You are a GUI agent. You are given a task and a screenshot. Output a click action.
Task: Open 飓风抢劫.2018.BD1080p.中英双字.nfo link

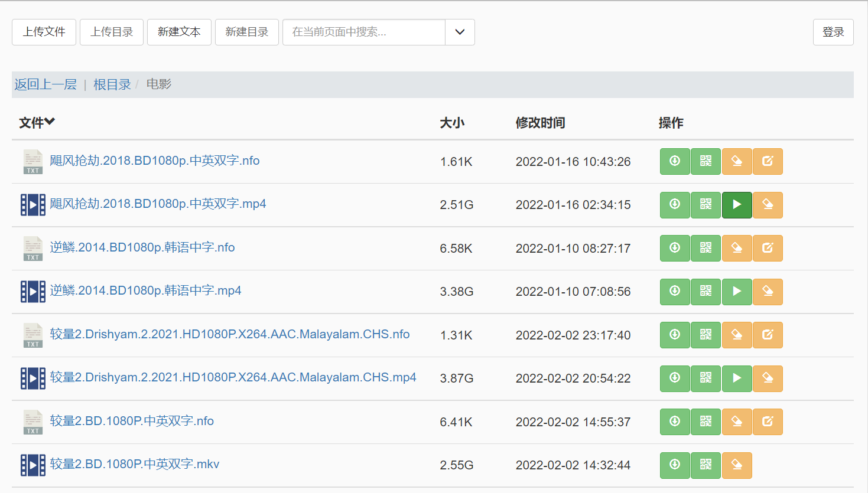155,161
